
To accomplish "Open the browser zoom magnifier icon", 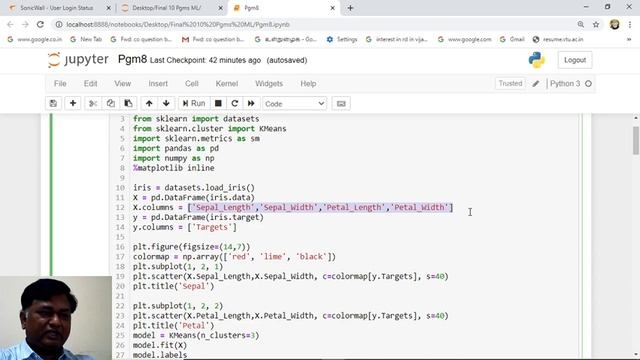I will click(x=580, y=24).
